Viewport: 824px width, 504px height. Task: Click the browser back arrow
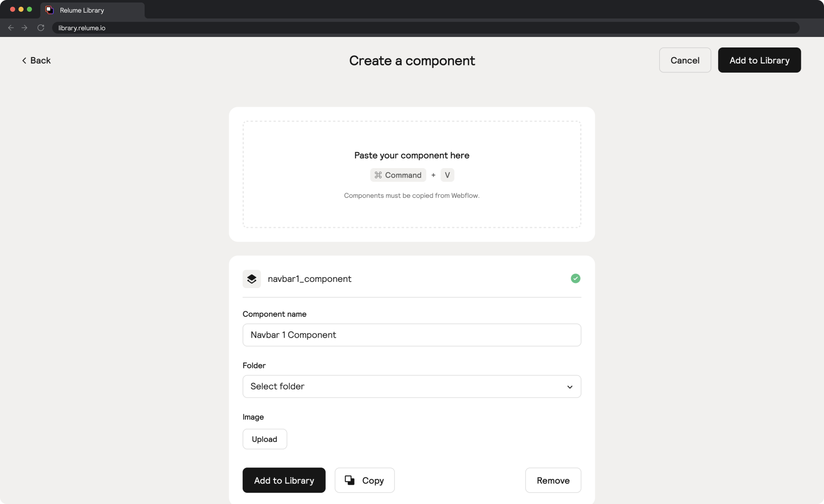[x=11, y=28]
